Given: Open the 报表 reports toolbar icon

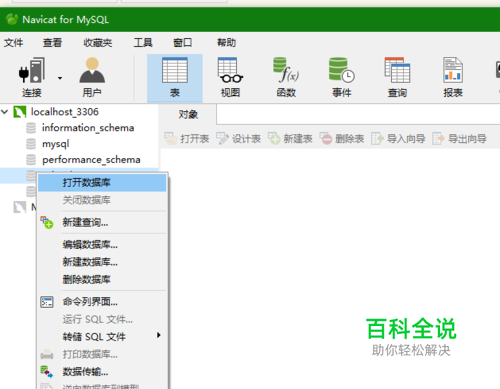Looking at the screenshot, I should 453,77.
